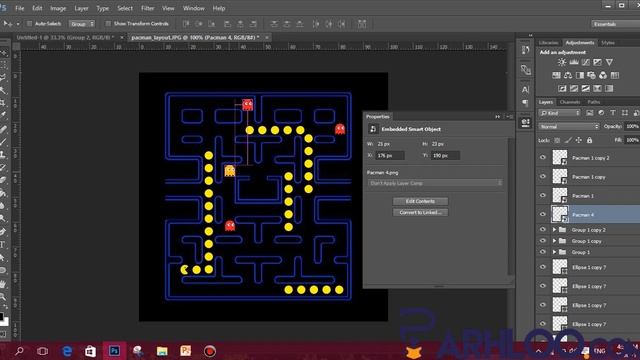
Task: Open Don't Apply Layer Comp dropdown
Action: pos(435,183)
